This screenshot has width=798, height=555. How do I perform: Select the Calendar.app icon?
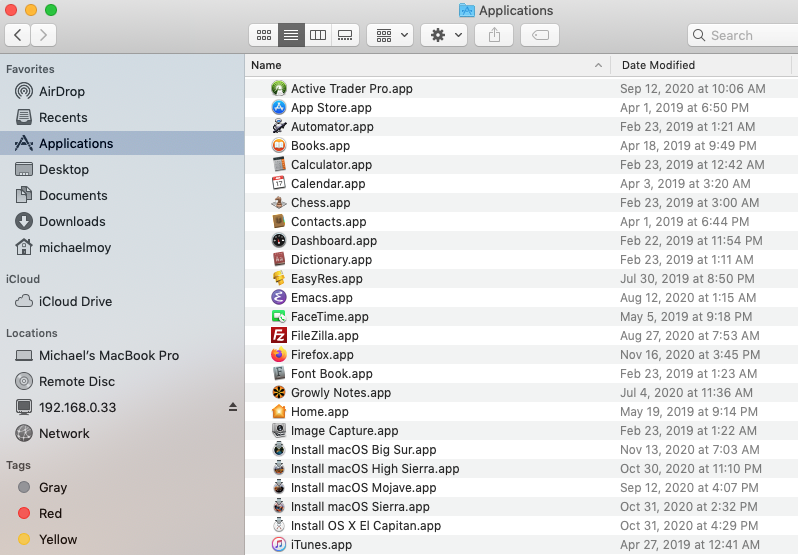tap(278, 183)
